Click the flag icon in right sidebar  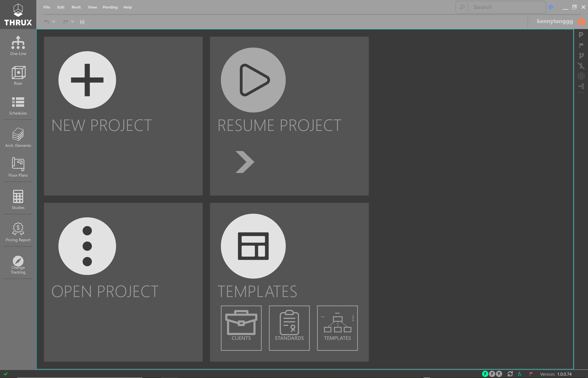click(581, 45)
